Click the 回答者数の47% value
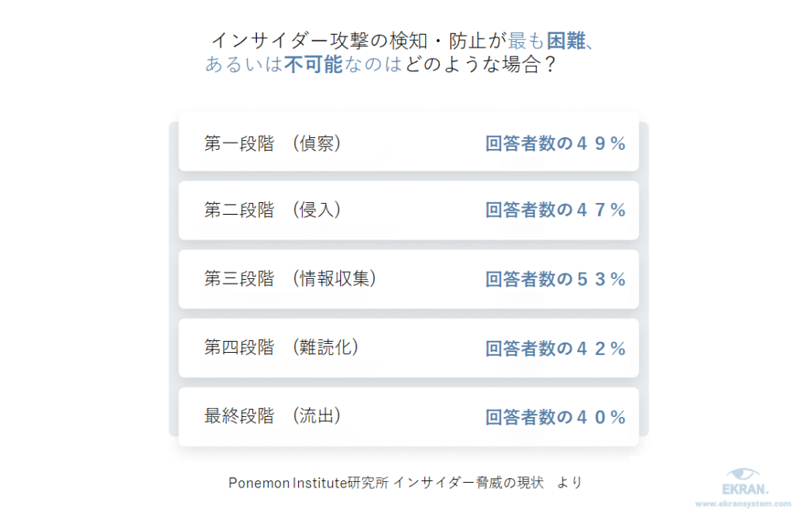Viewport: 812px width, 524px height. click(x=555, y=210)
